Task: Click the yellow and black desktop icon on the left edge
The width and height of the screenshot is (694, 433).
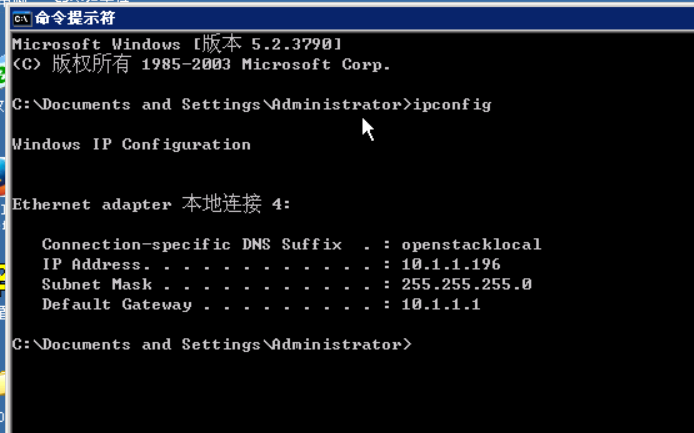Action: coord(2,281)
